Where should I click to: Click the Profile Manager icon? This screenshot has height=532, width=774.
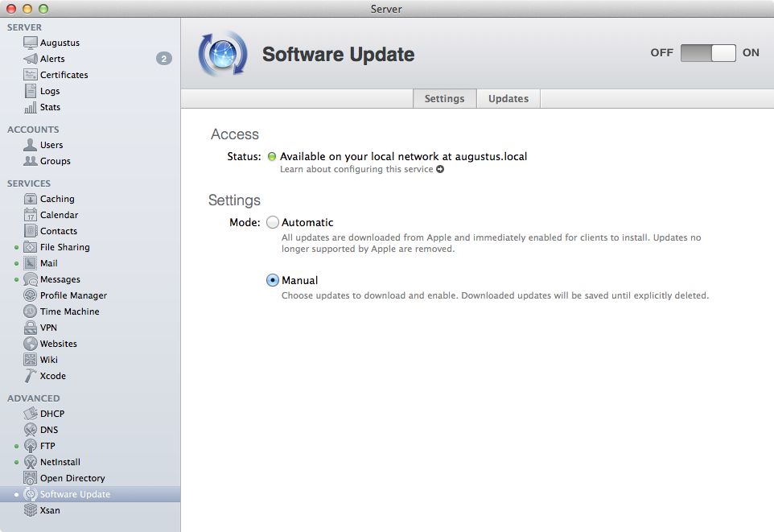30,295
